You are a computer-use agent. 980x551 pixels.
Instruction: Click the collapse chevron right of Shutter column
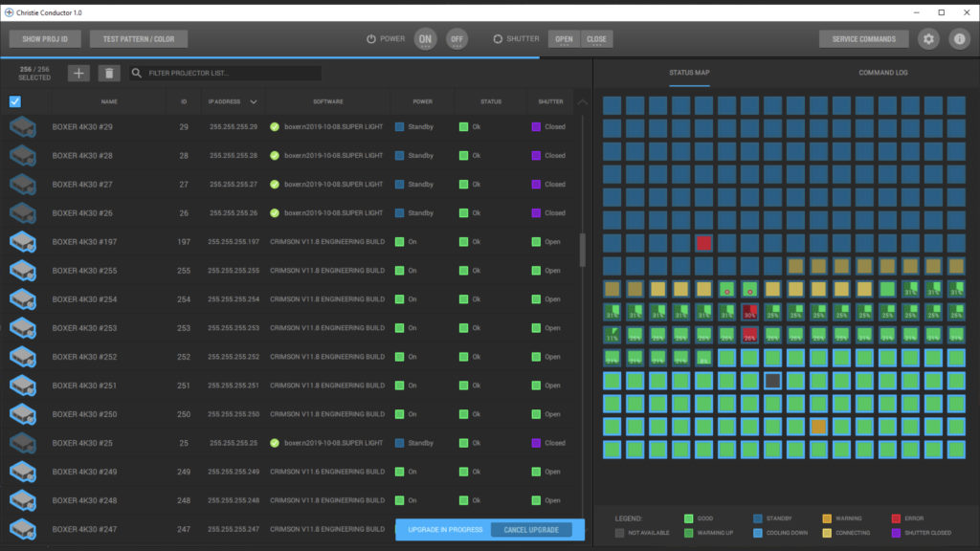pyautogui.click(x=582, y=101)
